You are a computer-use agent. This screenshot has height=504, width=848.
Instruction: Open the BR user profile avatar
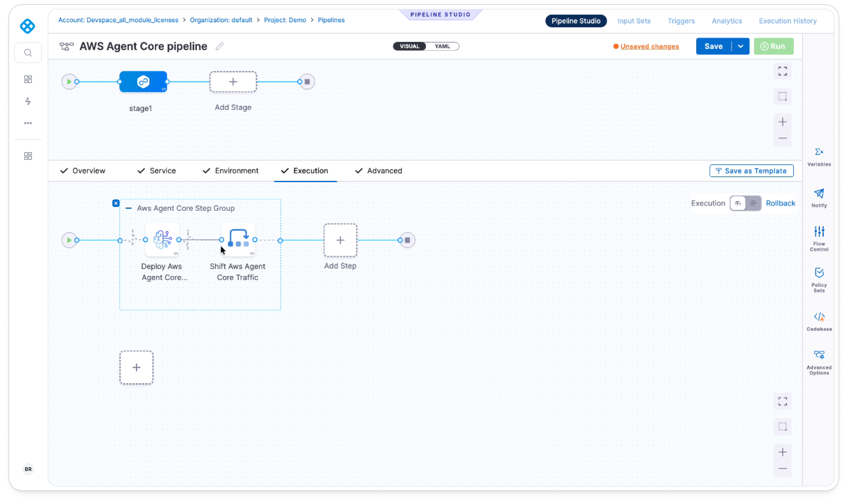tap(28, 469)
